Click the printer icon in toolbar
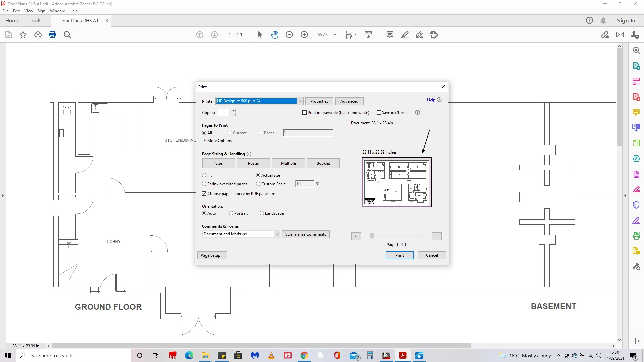Viewport: 644px width, 362px height. click(52, 35)
